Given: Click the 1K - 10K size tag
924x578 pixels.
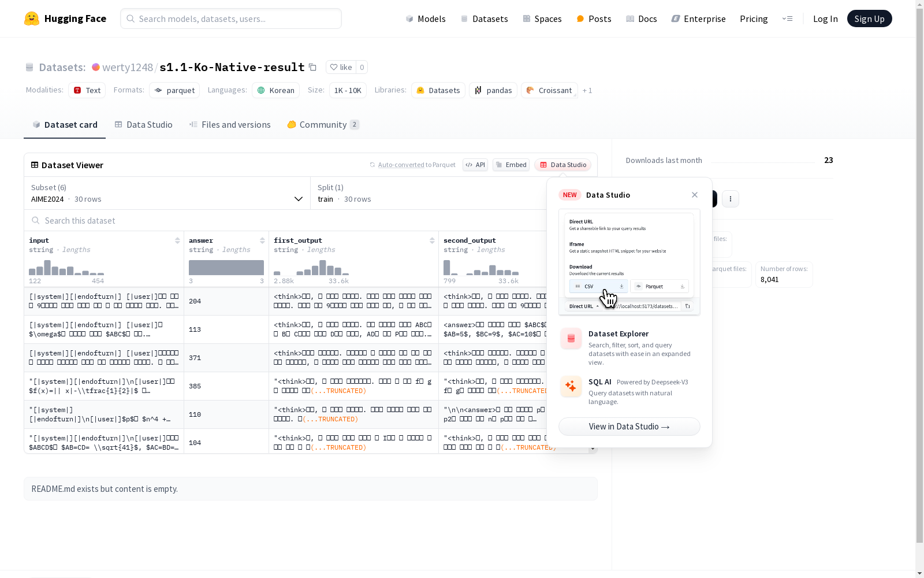Looking at the screenshot, I should [348, 90].
